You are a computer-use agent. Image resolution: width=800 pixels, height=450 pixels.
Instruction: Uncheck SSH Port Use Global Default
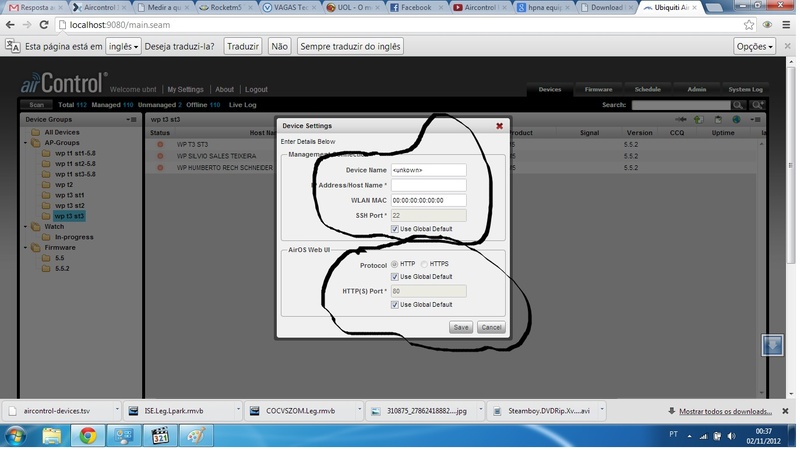point(396,230)
